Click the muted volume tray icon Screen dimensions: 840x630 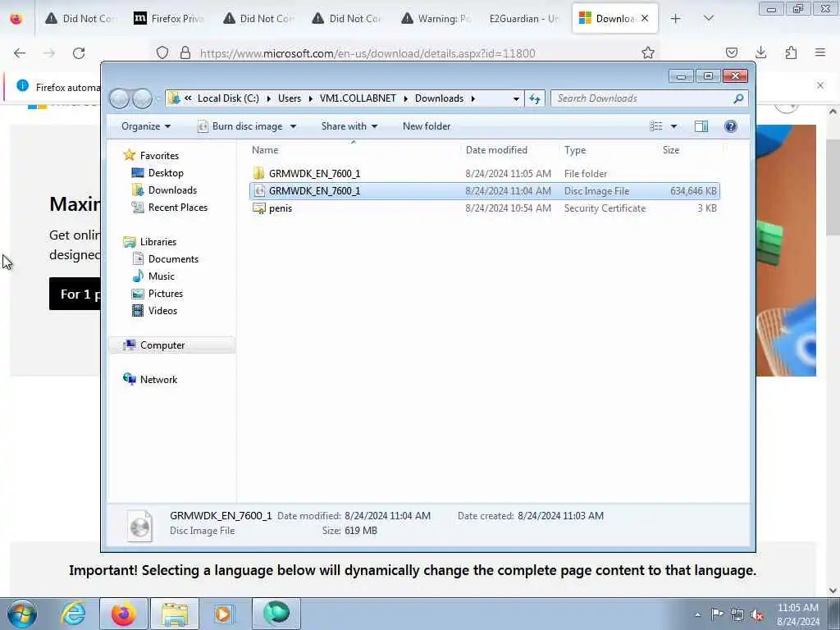coord(757,614)
